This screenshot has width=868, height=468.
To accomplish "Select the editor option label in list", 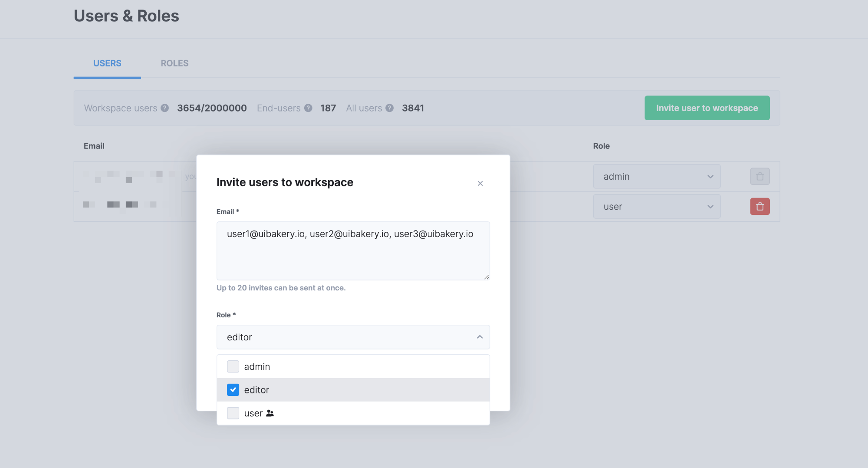I will [256, 390].
